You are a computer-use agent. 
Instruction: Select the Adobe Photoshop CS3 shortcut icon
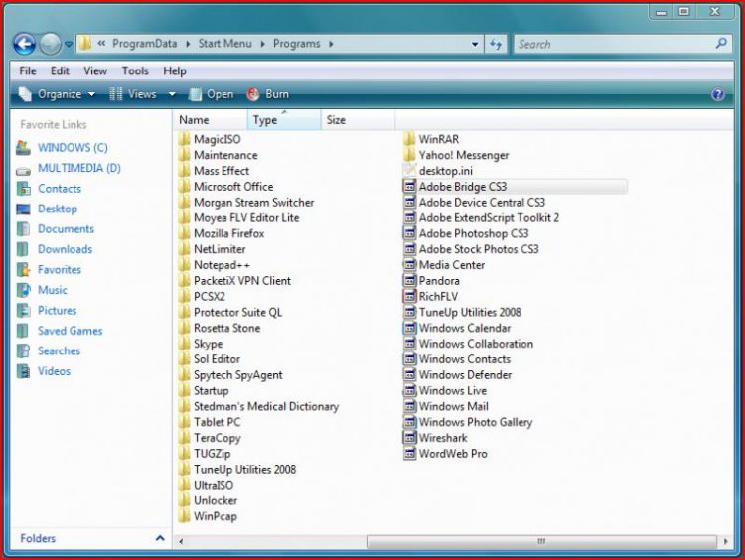pos(409,233)
